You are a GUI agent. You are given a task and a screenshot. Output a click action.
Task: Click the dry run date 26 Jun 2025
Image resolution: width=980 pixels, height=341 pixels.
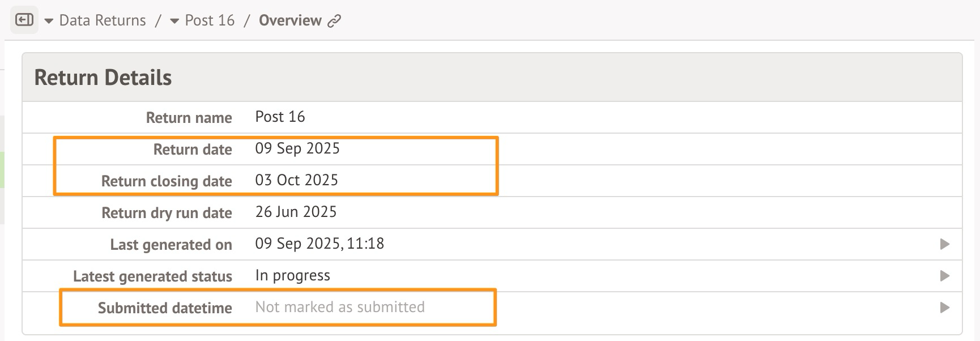tap(296, 212)
